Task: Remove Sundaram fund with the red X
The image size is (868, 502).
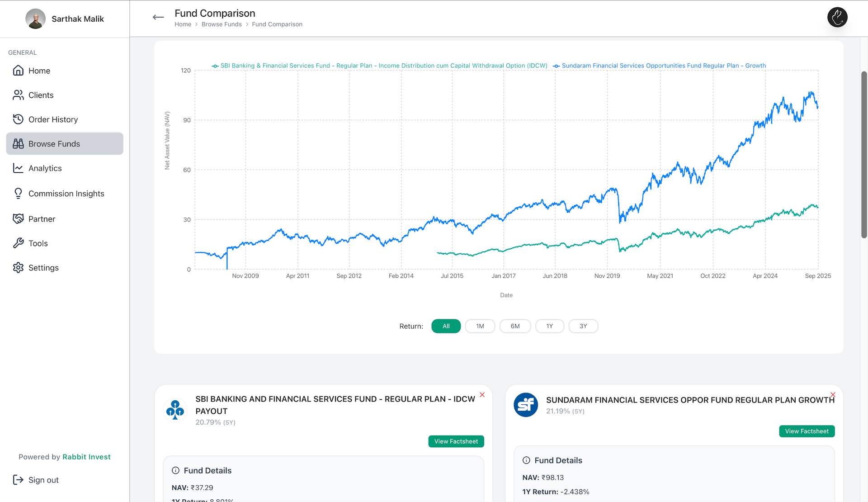Action: click(832, 394)
